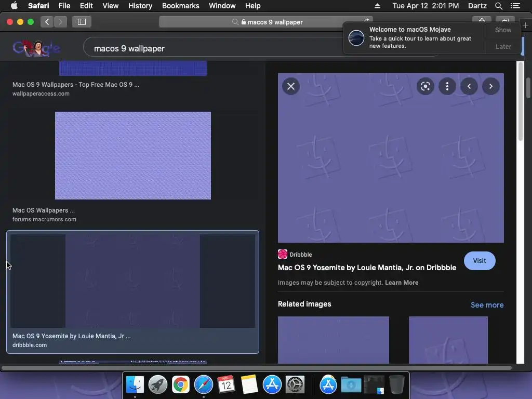
Task: Follow the Learn More copyright link
Action: tap(402, 282)
